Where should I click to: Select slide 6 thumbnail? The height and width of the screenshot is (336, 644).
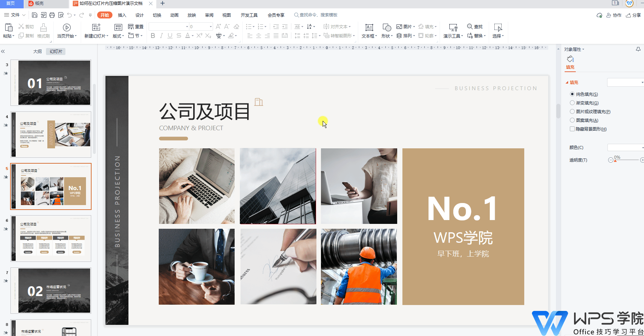[x=51, y=239]
